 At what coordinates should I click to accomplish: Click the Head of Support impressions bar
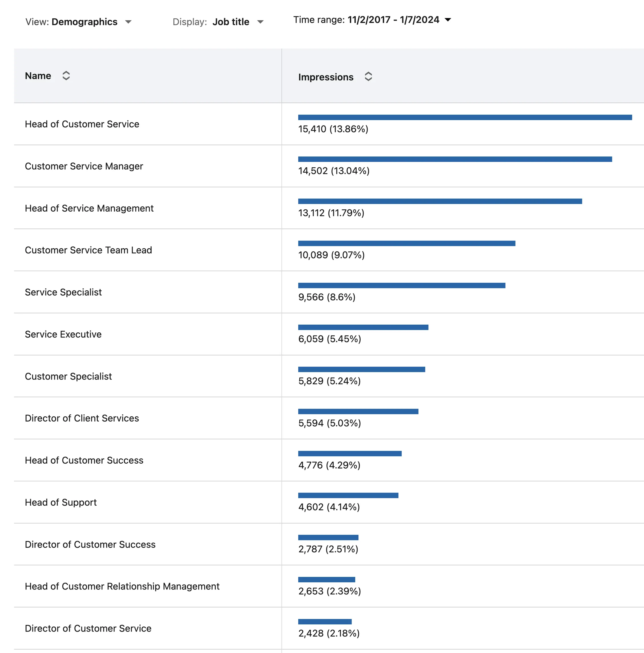pos(348,495)
